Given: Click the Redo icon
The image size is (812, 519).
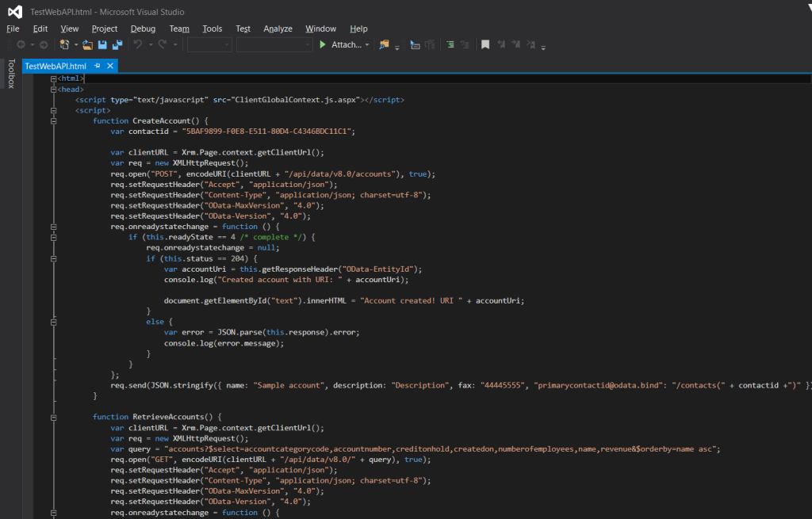Looking at the screenshot, I should coord(161,45).
